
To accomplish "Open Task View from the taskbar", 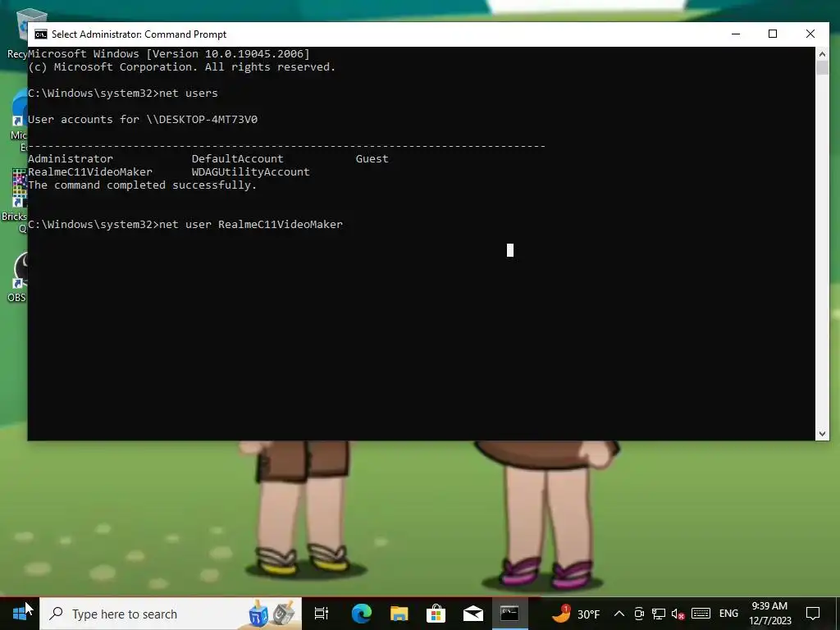I will (322, 614).
